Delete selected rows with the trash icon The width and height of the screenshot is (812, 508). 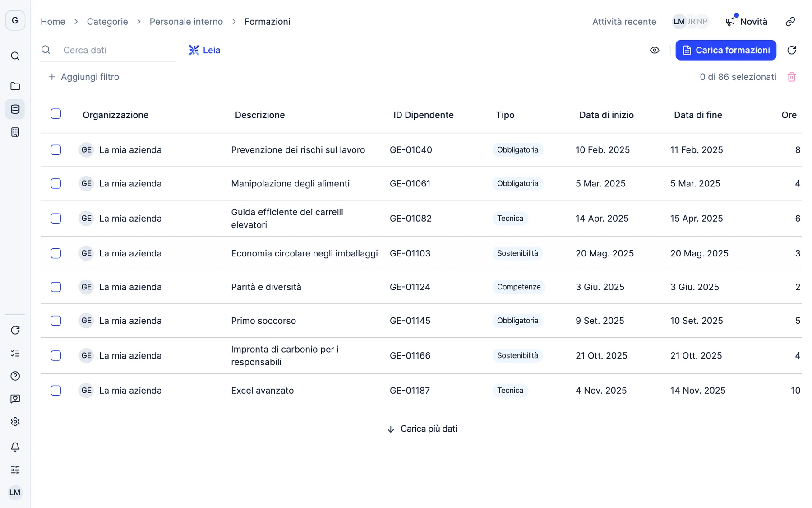(x=792, y=77)
